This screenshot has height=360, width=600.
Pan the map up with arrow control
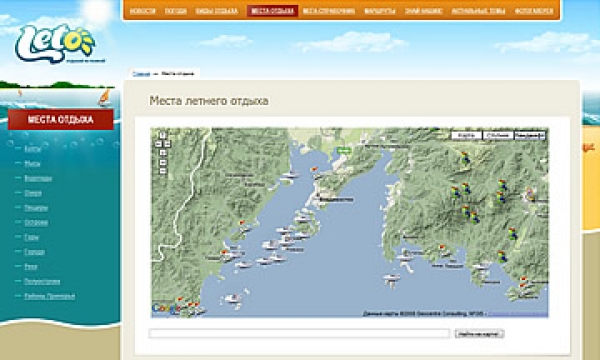(x=163, y=135)
